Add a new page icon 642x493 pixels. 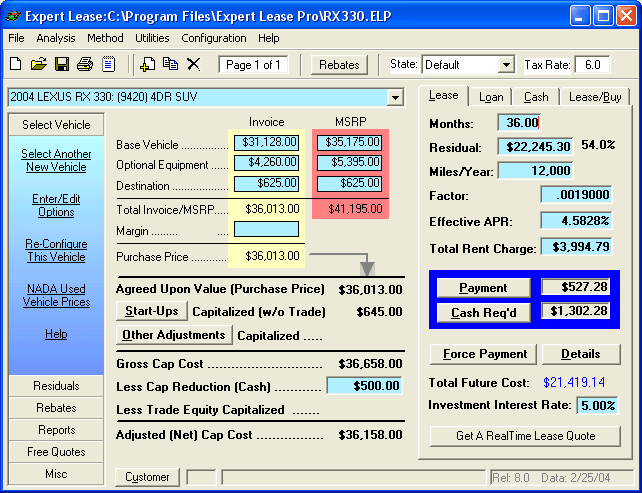click(x=147, y=64)
